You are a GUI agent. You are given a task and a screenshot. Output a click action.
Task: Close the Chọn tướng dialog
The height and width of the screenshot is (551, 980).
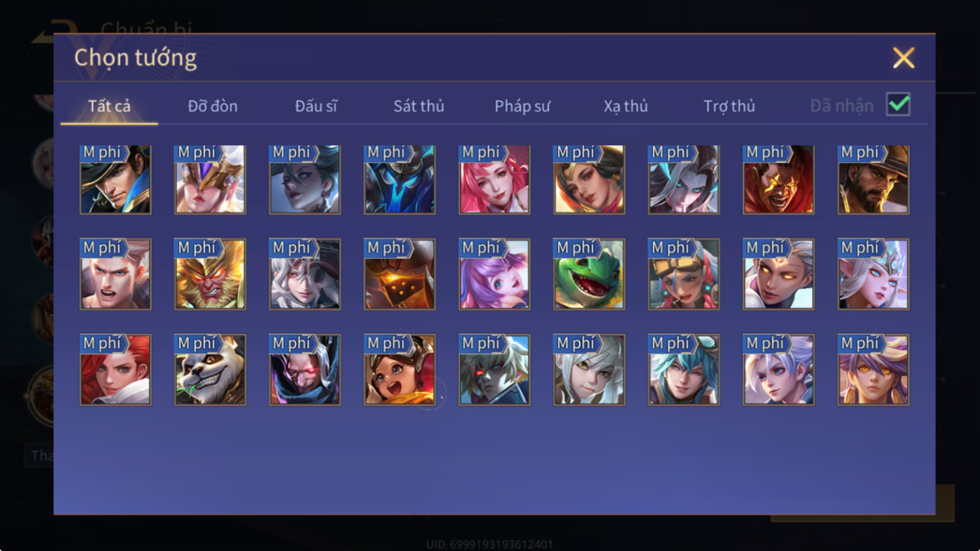(903, 58)
